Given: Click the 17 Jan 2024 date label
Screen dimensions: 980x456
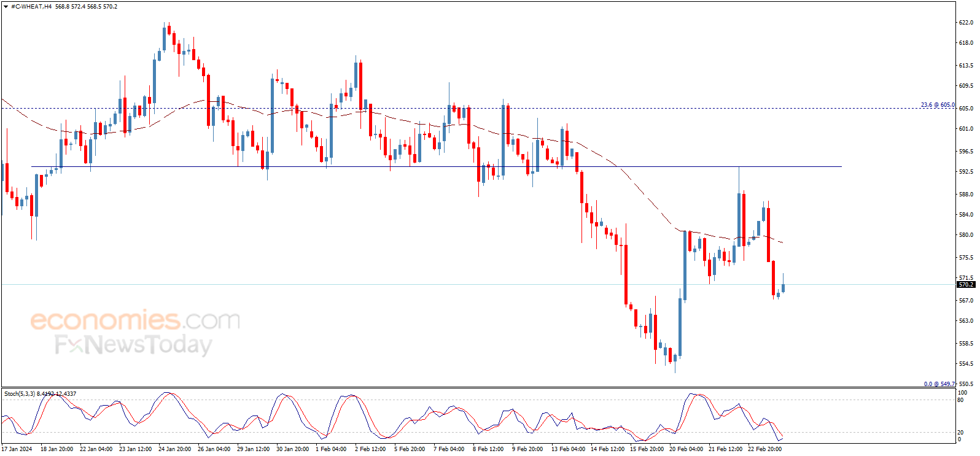Looking at the screenshot, I should [17, 449].
